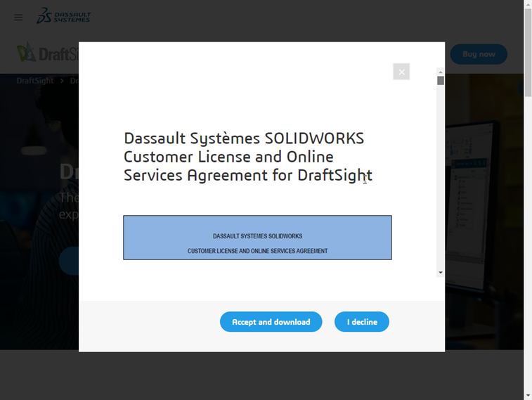
Task: Click the DraftSight product logo
Action: coord(48,53)
